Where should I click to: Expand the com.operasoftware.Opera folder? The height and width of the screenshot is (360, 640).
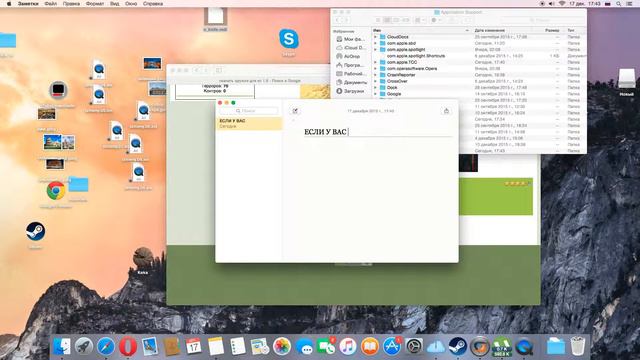tap(376, 69)
